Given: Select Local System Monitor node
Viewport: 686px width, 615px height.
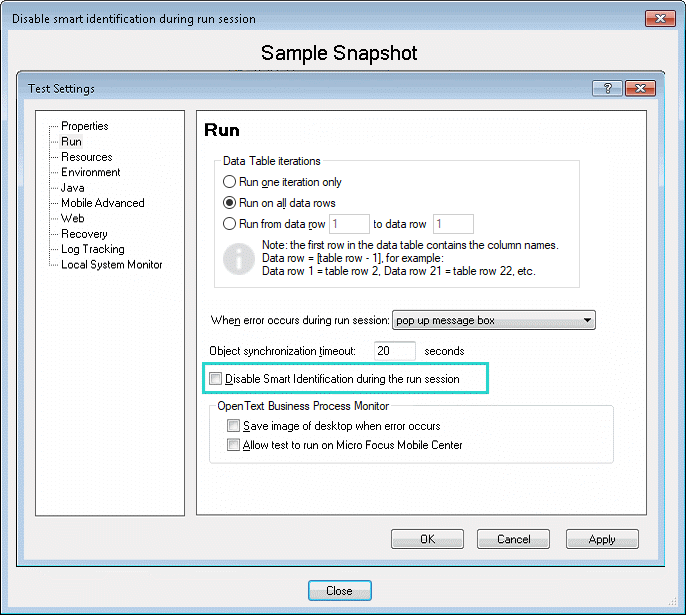Looking at the screenshot, I should [111, 265].
